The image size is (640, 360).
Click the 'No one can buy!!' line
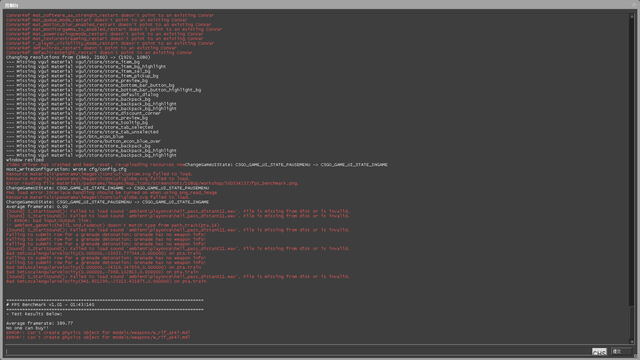(27, 328)
